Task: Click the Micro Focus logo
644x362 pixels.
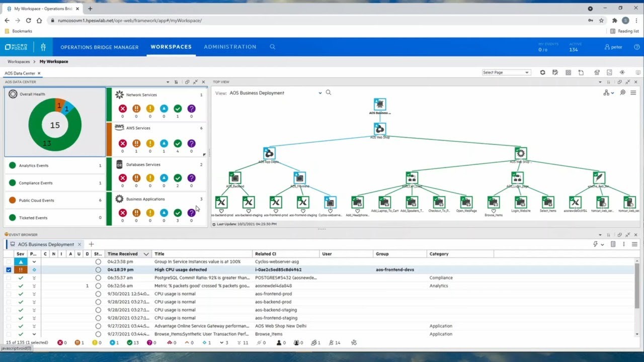Action: tap(16, 47)
